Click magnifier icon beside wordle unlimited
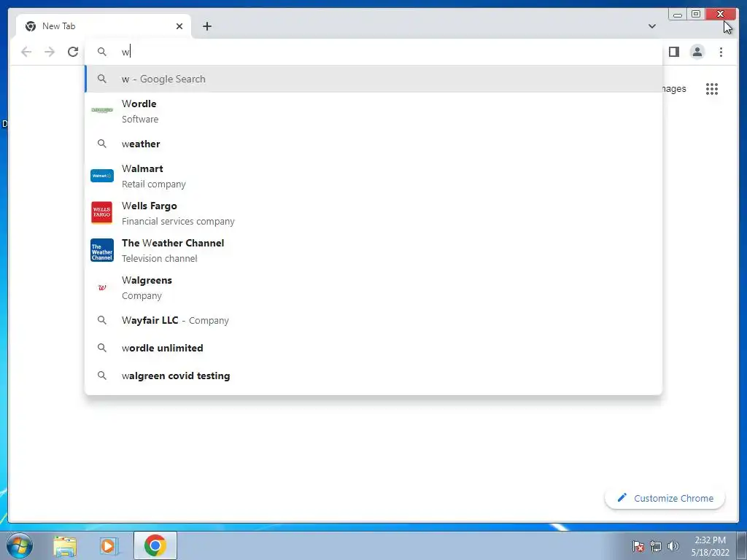This screenshot has height=560, width=747. coord(102,348)
